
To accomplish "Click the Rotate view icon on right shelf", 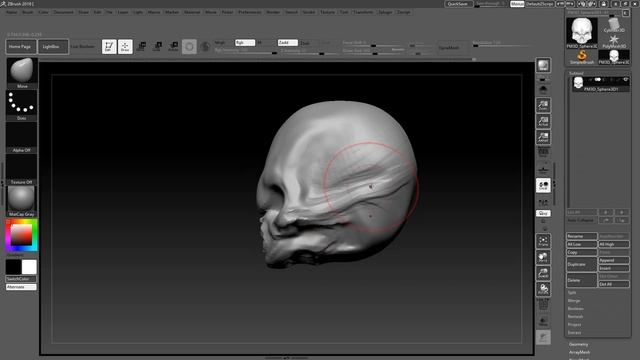I will coord(543,289).
